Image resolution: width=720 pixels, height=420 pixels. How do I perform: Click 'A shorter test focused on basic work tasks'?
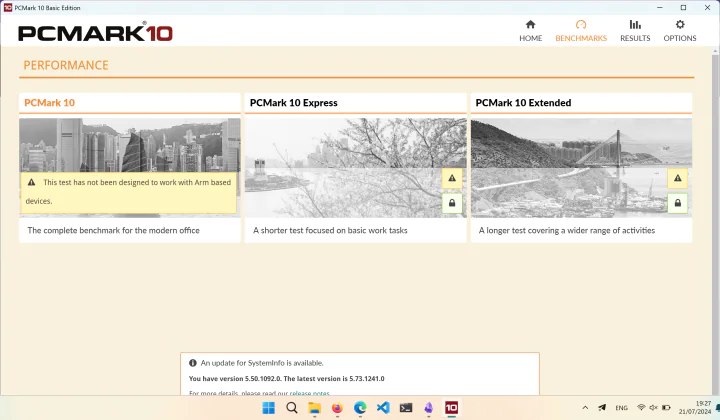pyautogui.click(x=330, y=230)
